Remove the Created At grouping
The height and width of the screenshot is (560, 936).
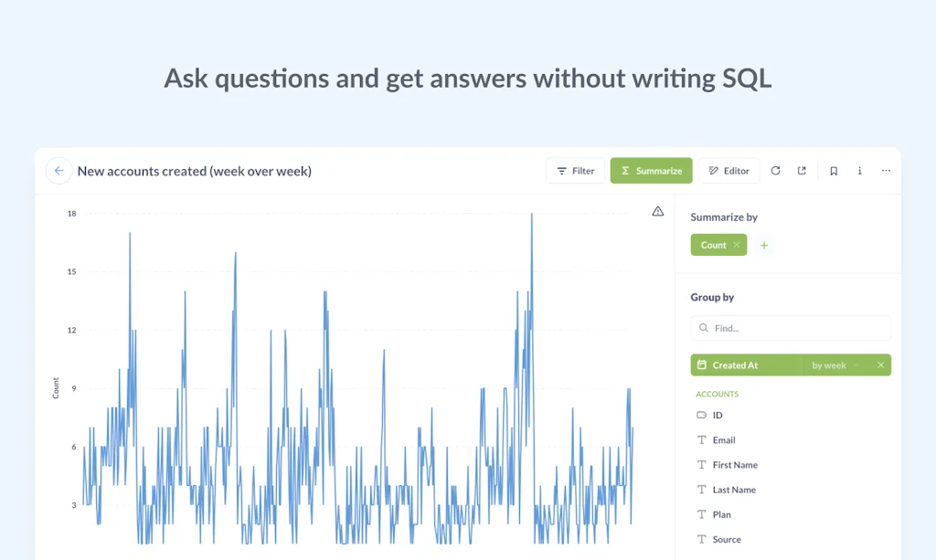click(x=880, y=365)
